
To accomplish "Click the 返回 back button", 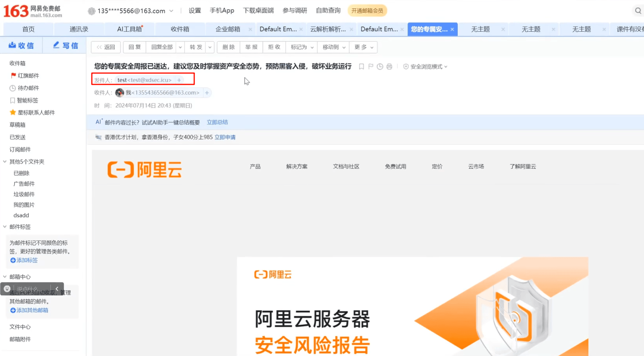I will pyautogui.click(x=106, y=47).
